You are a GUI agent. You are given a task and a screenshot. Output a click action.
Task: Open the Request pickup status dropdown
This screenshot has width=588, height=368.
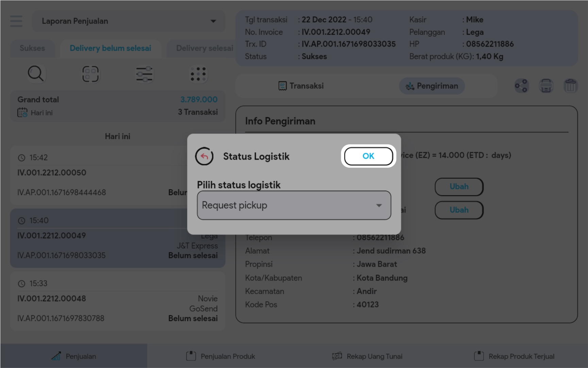click(294, 205)
